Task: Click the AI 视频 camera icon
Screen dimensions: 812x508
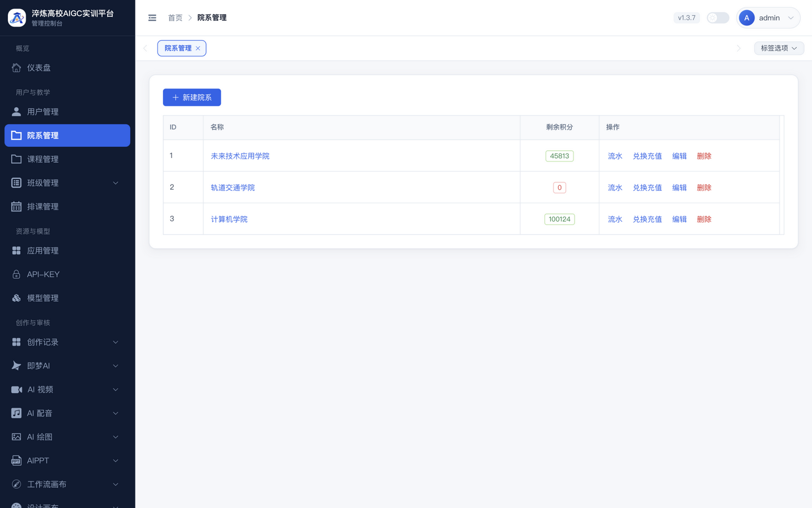Action: tap(16, 389)
